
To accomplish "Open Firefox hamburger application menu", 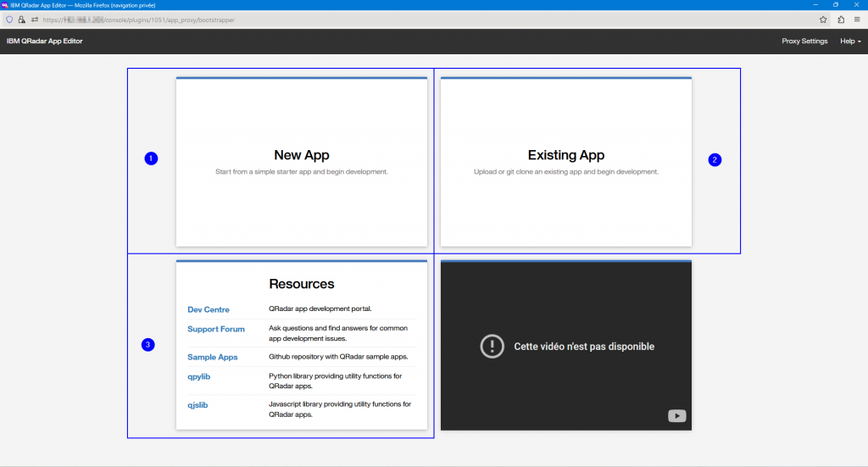I will click(x=857, y=20).
